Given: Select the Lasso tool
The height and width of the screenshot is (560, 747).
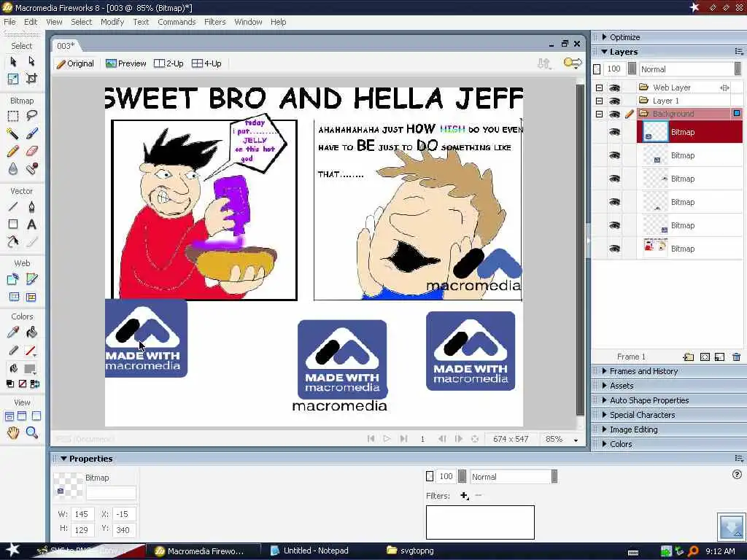Looking at the screenshot, I should click(x=31, y=116).
